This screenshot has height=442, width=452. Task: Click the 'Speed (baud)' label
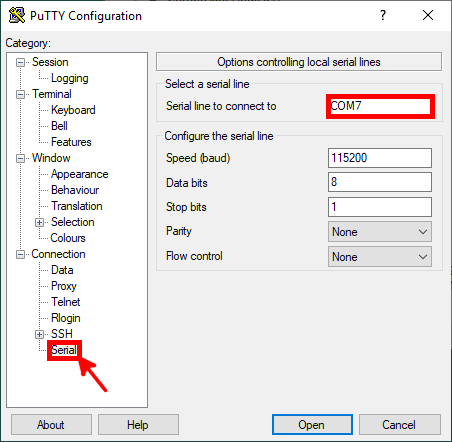(x=198, y=158)
